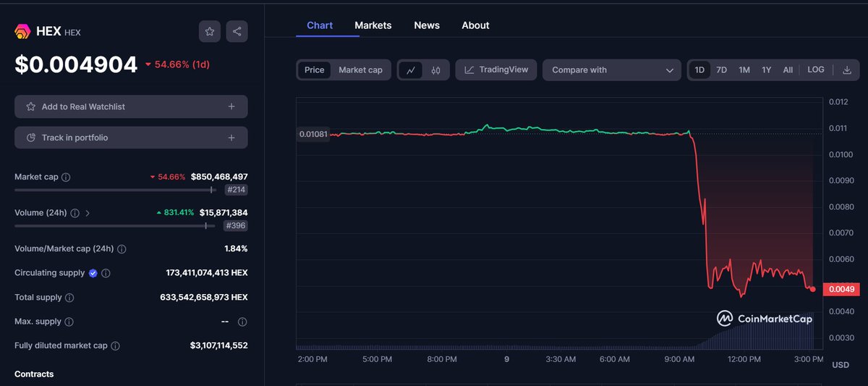The image size is (868, 386).
Task: Click the #396 volume rank badge
Action: coord(236,226)
